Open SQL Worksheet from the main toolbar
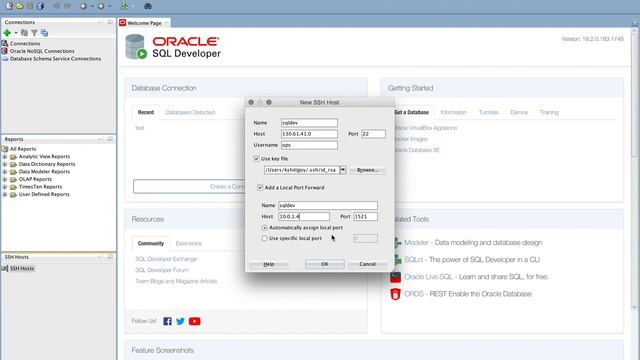Viewport: 640px width, 360px height. 124,6
